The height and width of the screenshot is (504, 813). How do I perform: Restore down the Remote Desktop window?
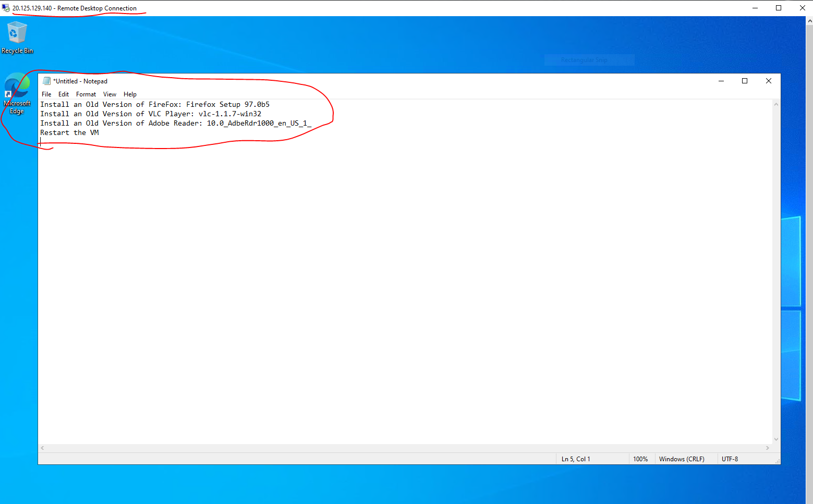pyautogui.click(x=779, y=8)
